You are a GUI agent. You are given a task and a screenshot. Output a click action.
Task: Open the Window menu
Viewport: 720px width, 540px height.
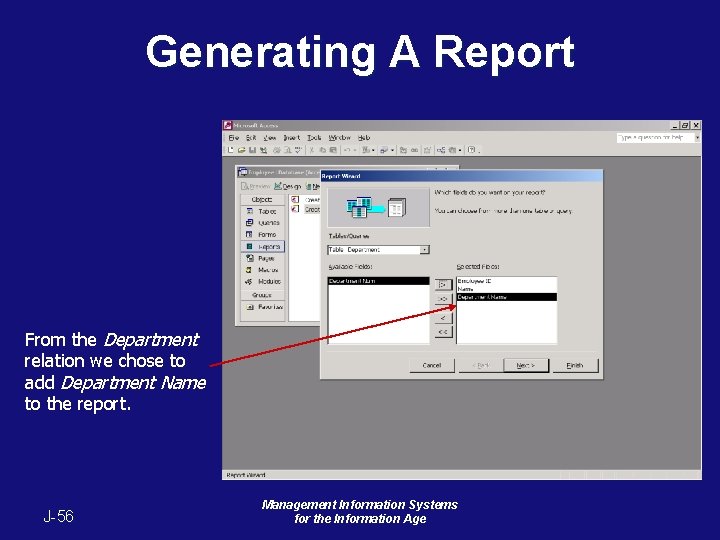point(339,138)
